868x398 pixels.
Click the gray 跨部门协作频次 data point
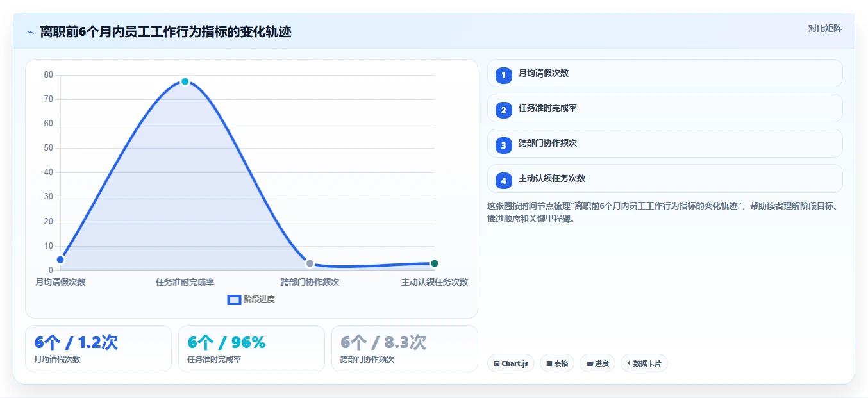tap(310, 263)
